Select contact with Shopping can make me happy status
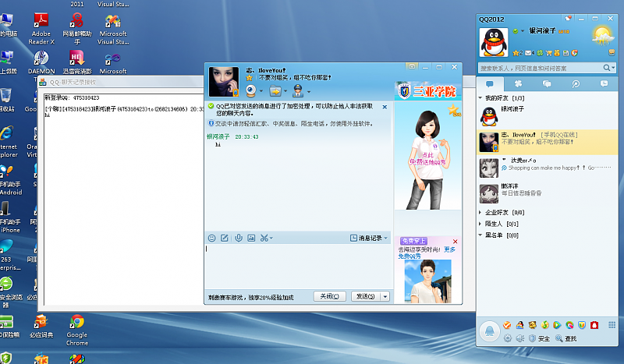This screenshot has width=624, height=364. pos(548,168)
